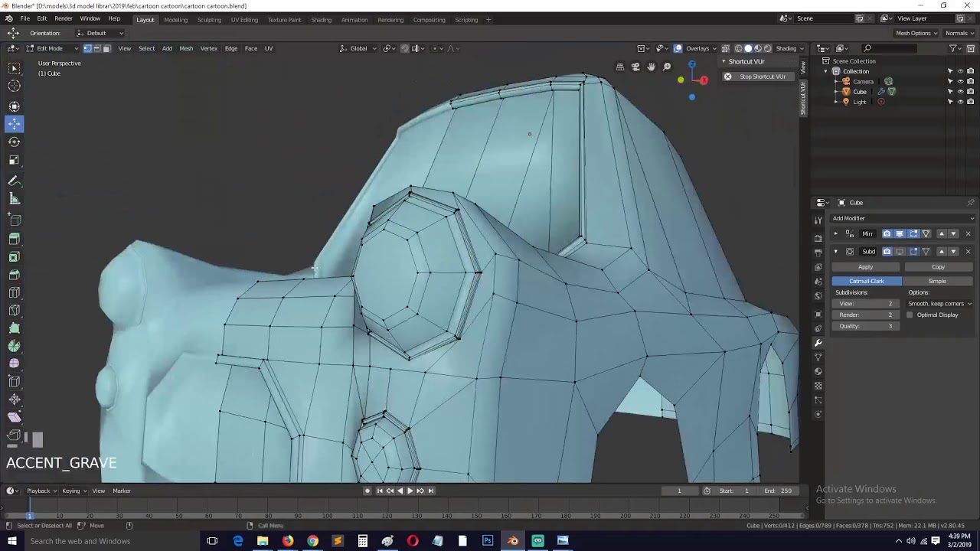This screenshot has height=551, width=980.
Task: Select the Measure tool
Action: point(14,199)
